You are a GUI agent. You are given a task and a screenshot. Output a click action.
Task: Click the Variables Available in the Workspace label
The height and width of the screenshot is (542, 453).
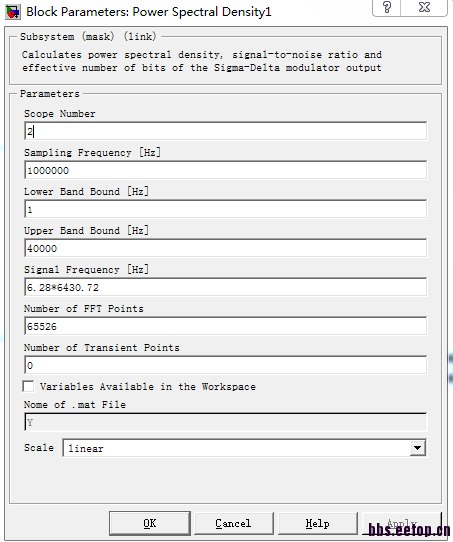(x=148, y=386)
